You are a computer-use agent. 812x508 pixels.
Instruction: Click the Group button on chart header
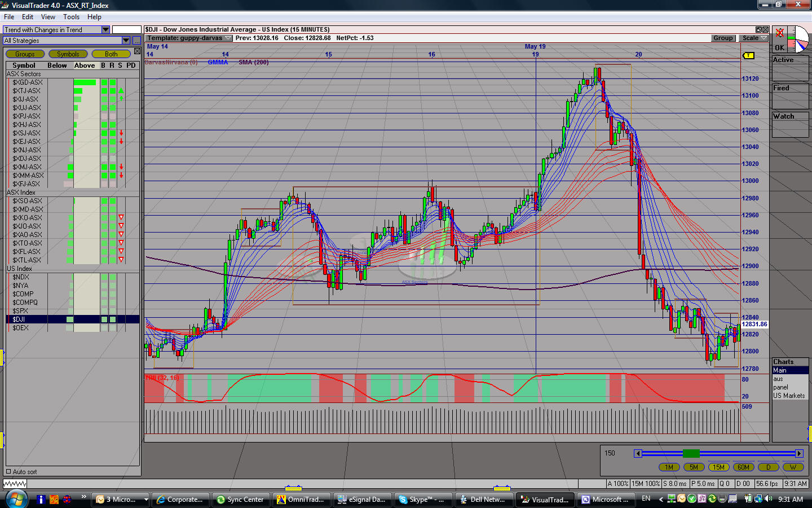point(723,38)
